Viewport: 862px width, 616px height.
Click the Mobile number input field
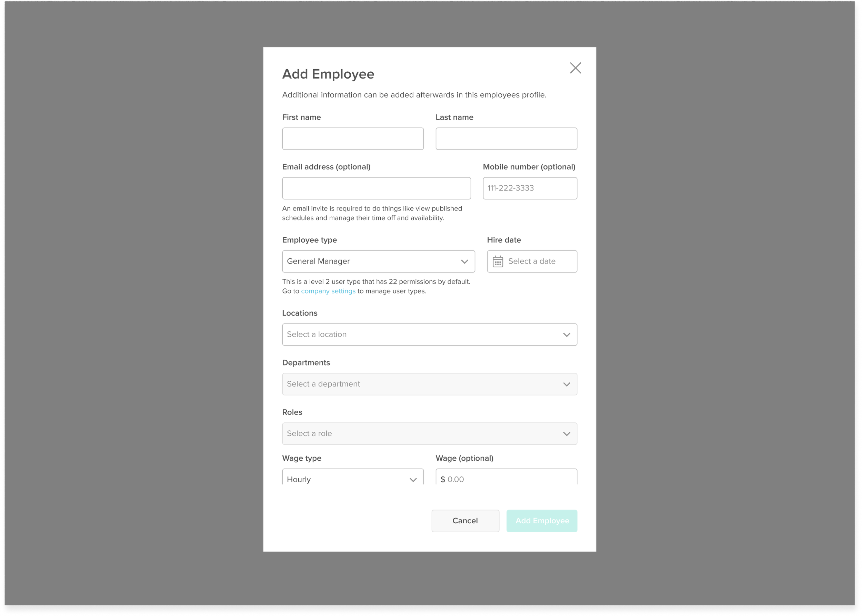(530, 188)
